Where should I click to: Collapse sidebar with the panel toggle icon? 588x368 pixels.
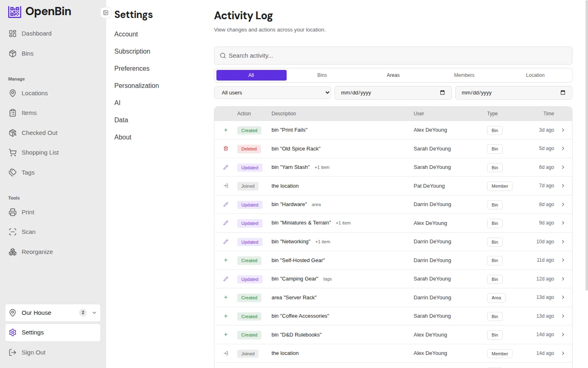106,13
